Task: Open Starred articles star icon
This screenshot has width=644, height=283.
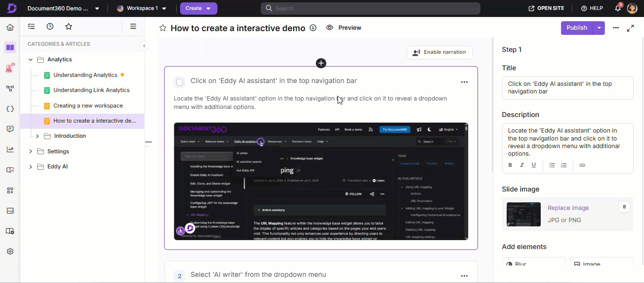Action: tap(69, 26)
